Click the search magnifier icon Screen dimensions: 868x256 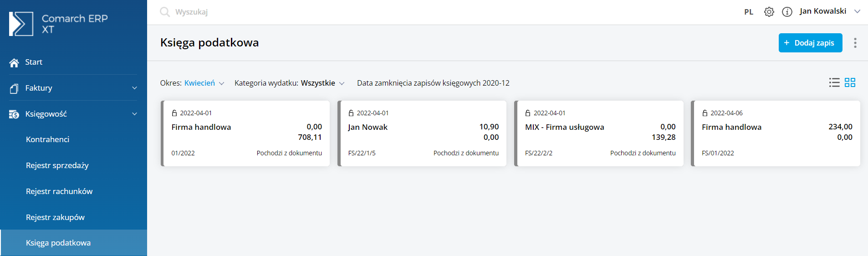click(x=165, y=12)
